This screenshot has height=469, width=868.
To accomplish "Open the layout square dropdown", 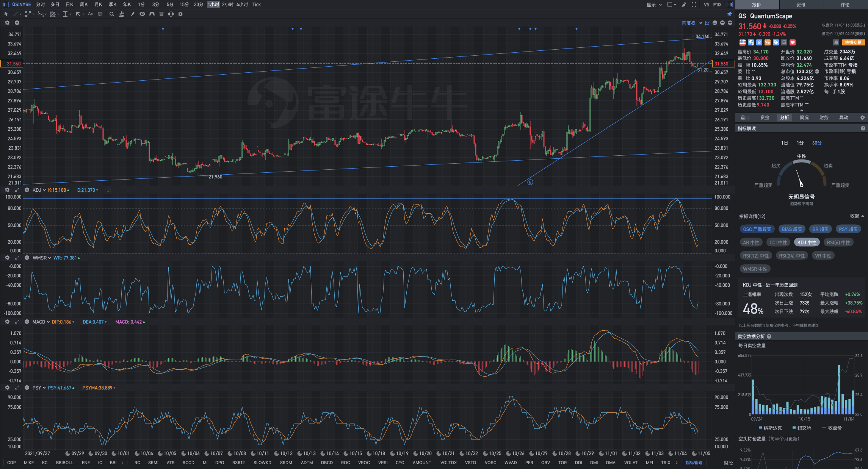I will click(672, 5).
